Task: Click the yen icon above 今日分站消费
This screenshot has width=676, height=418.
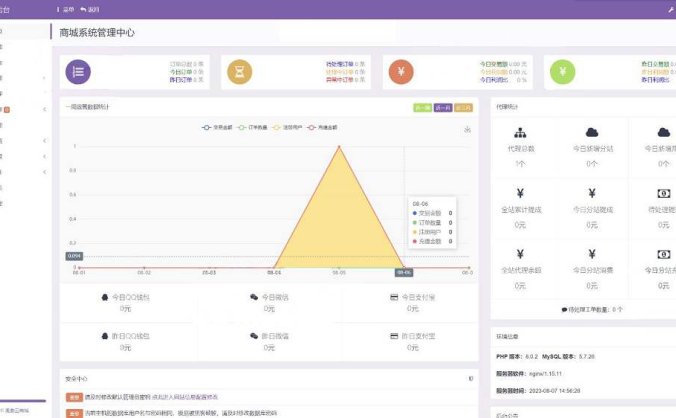Action: coord(592,254)
